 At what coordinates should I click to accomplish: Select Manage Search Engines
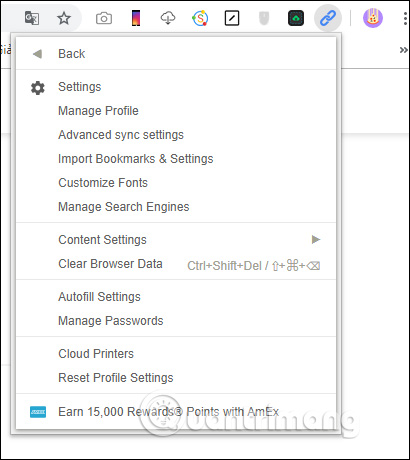[176, 207]
